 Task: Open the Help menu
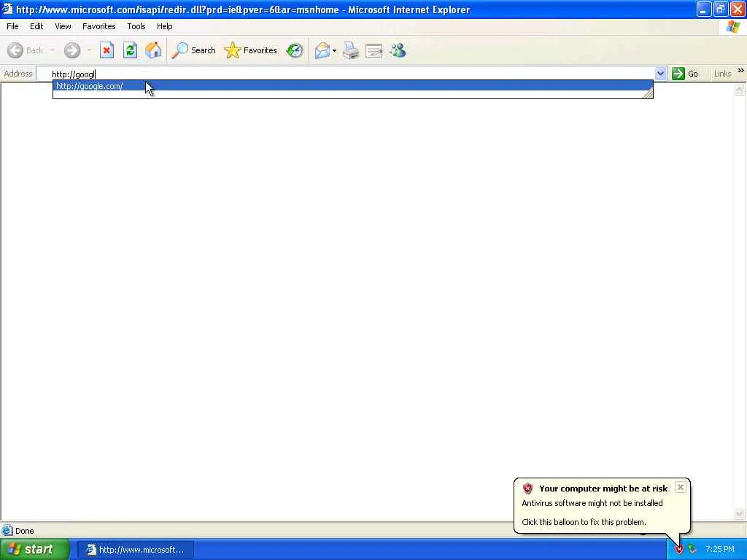tap(164, 26)
